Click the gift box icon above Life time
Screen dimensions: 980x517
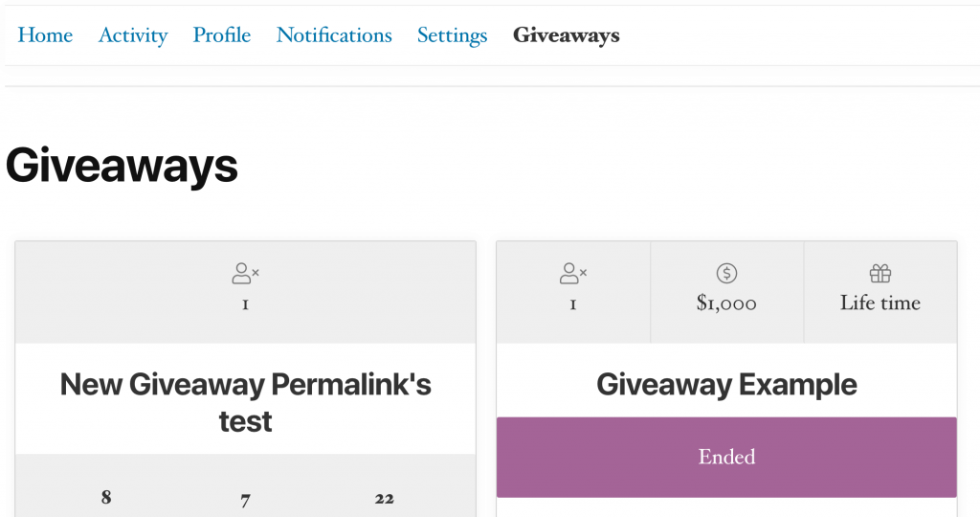[x=880, y=273]
